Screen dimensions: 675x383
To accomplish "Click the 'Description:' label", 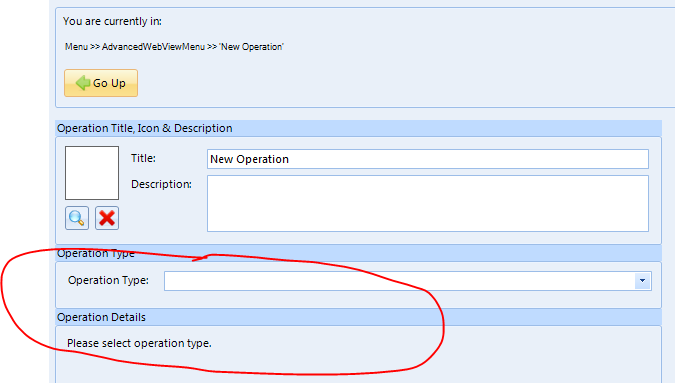I will click(161, 184).
